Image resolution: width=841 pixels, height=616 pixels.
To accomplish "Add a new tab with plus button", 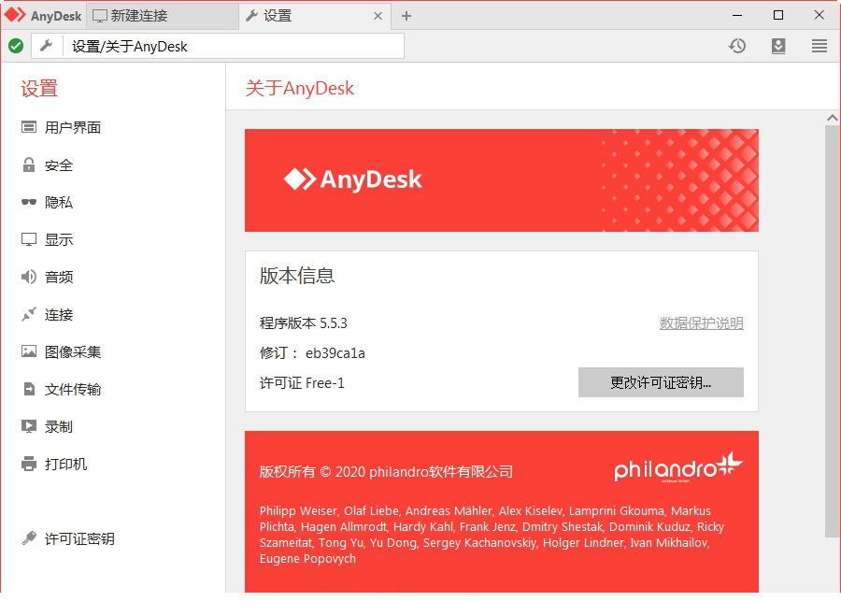I will point(406,16).
